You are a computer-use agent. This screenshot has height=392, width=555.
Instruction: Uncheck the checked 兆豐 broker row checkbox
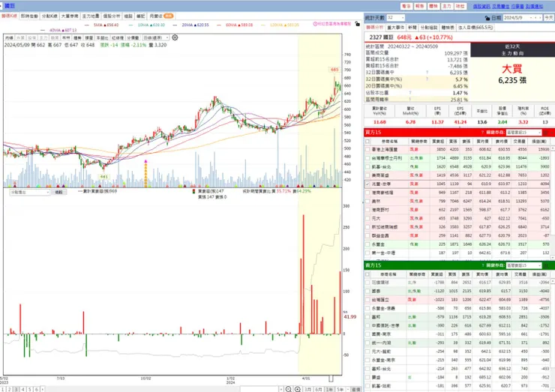[x=367, y=184]
